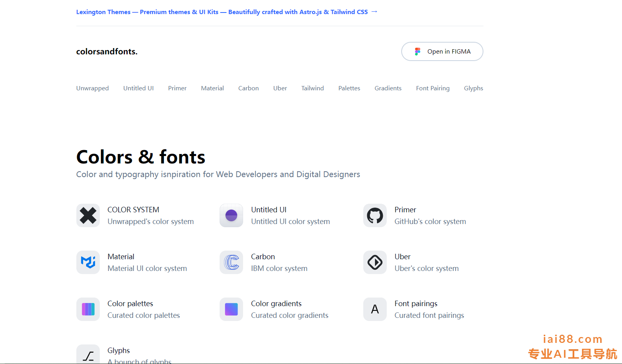Open the Untitled UI card title
Screen dimensions: 622x364
[x=269, y=210]
